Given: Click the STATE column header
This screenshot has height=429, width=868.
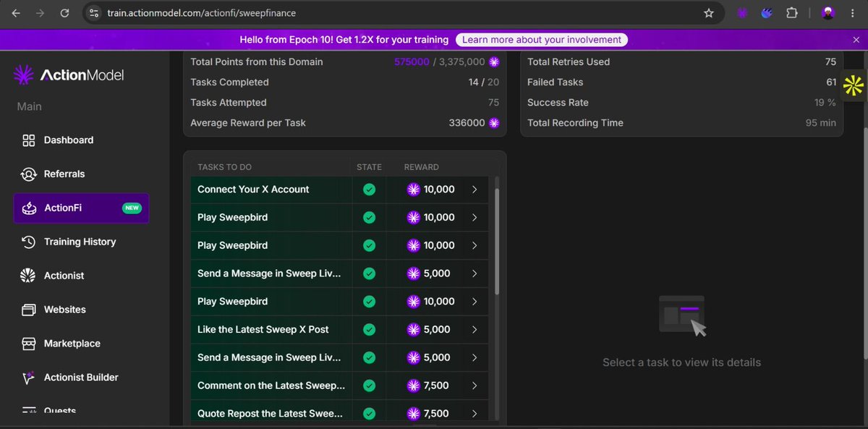Looking at the screenshot, I should coord(369,167).
